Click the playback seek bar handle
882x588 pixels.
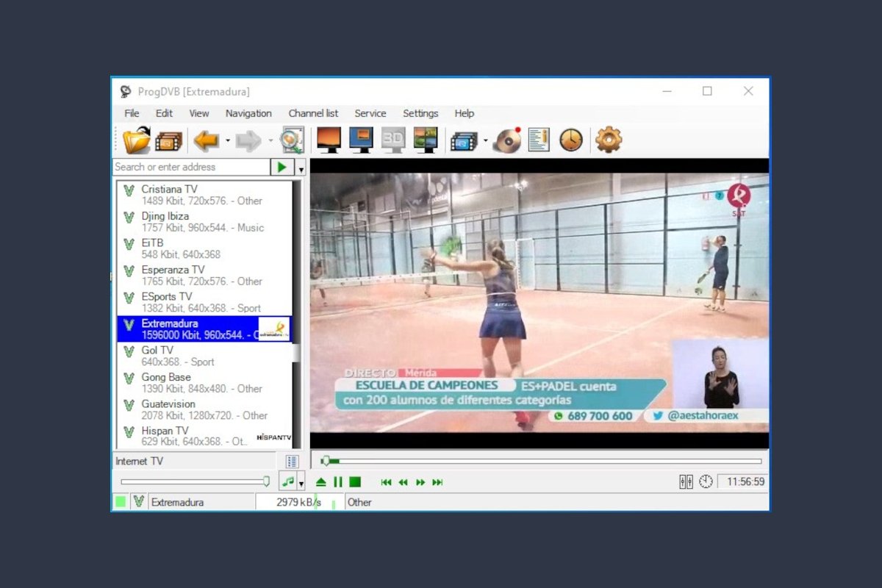click(326, 461)
